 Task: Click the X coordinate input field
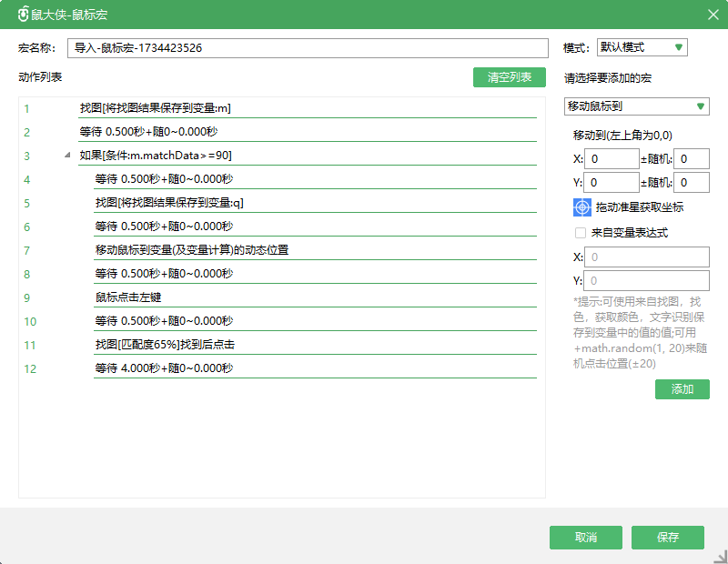[613, 159]
